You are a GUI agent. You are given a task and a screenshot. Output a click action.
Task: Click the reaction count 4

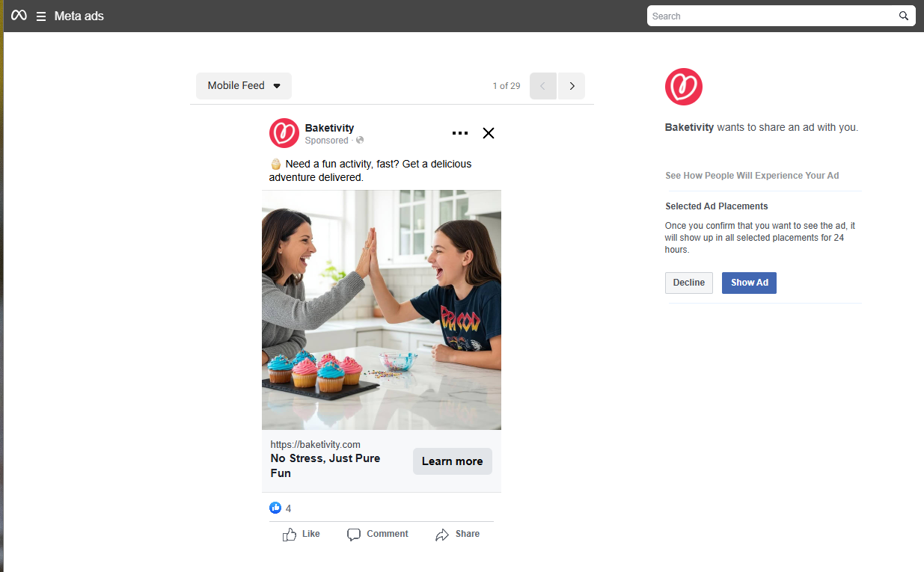pos(289,508)
